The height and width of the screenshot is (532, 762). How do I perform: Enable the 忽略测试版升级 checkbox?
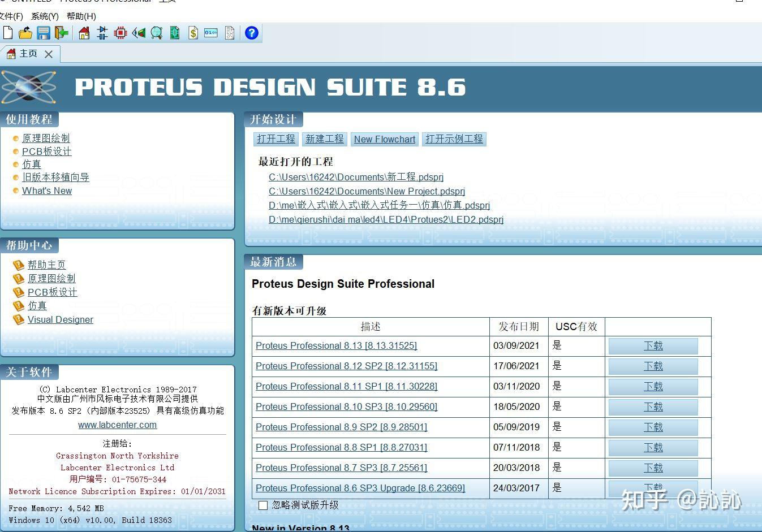(263, 505)
